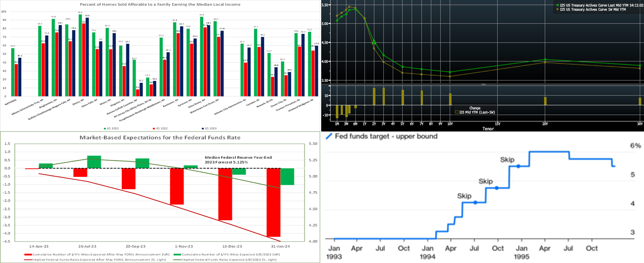The height and width of the screenshot is (263, 644).
Task: Click the green 1Q 2022 legend swatch
Action: pos(105,128)
